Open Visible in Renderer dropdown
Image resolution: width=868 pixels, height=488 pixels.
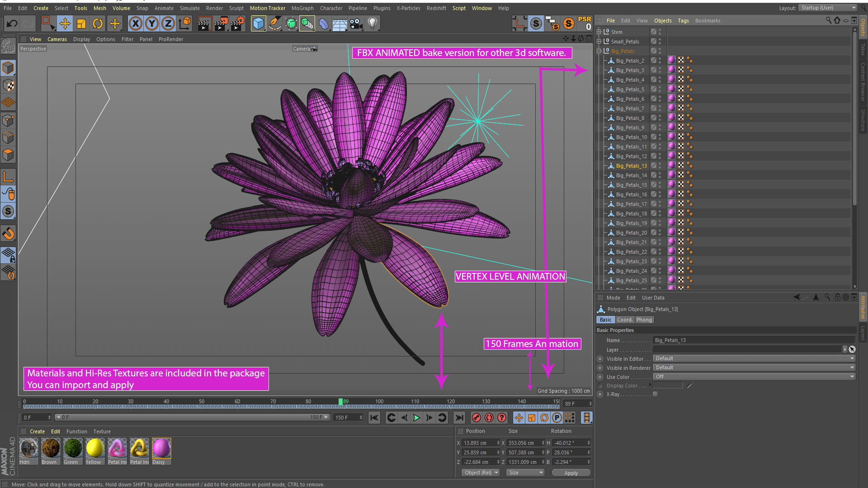click(x=754, y=367)
